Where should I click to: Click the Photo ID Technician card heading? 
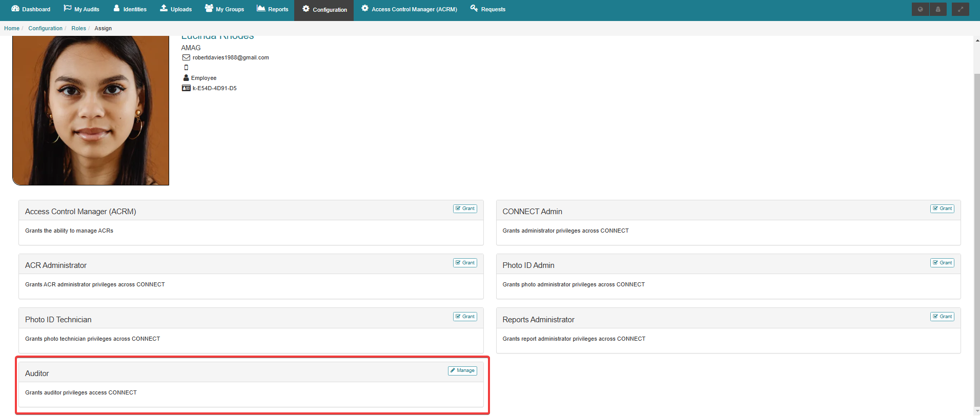click(58, 320)
